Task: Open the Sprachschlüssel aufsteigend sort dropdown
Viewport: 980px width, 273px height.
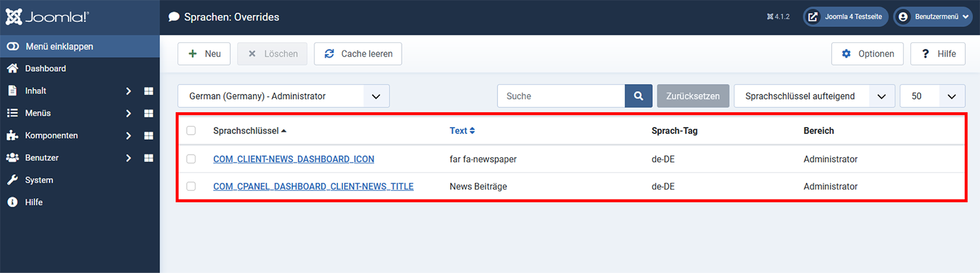Action: tap(814, 96)
